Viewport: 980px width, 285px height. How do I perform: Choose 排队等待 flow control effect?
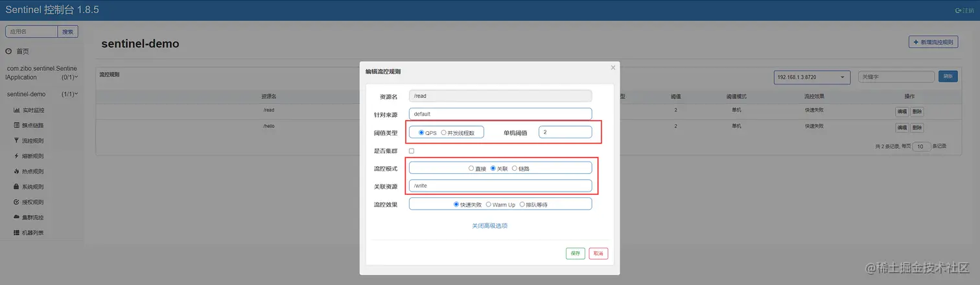point(522,204)
